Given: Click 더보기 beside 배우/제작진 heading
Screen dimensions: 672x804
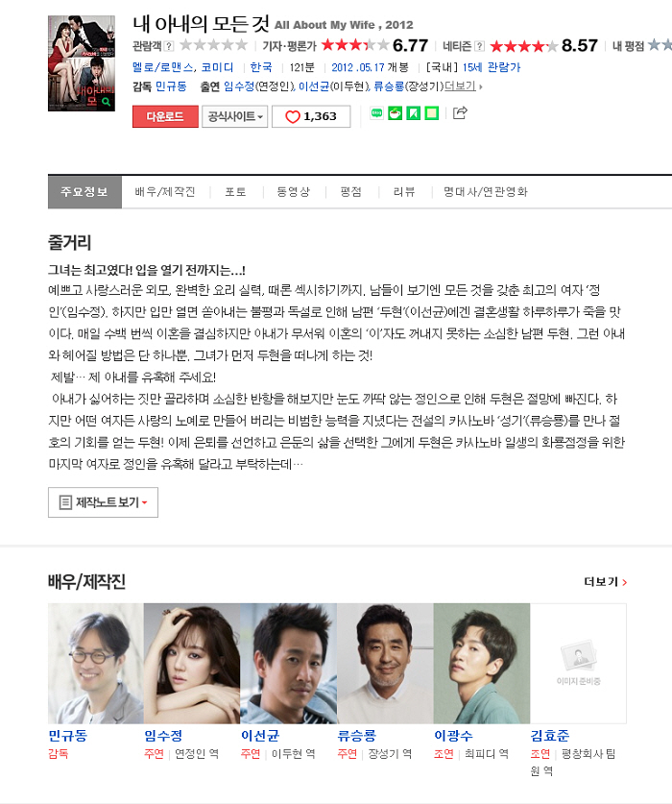Looking at the screenshot, I should coord(606,582).
